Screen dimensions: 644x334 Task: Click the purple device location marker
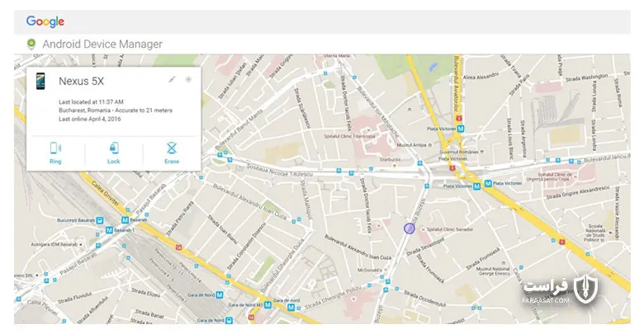pos(409,228)
